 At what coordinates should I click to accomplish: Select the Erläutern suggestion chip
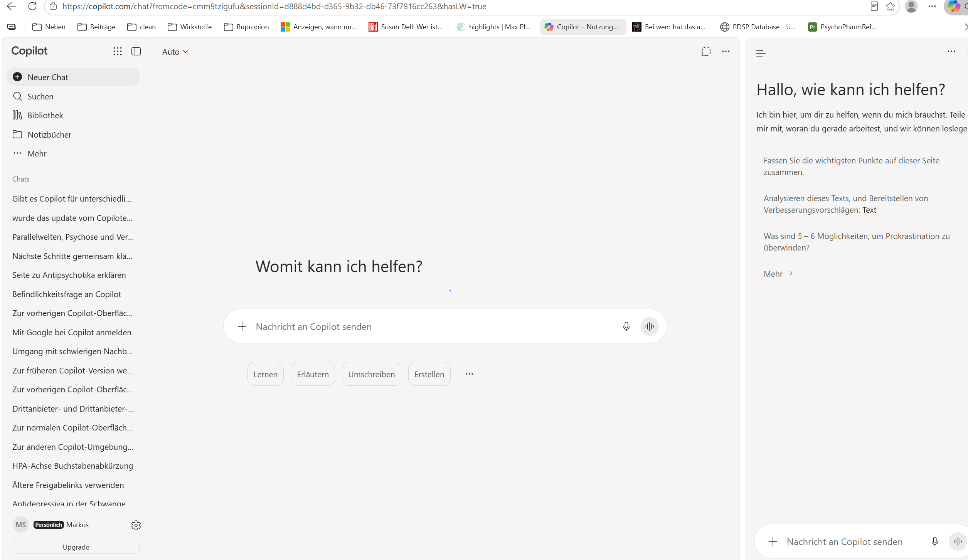(x=313, y=374)
